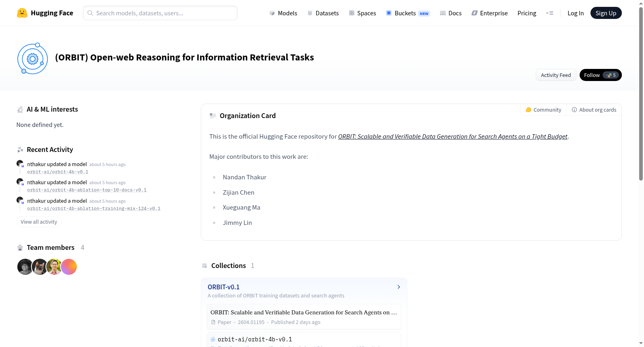644x347 pixels.
Task: Open the Models nav item
Action: tap(283, 13)
